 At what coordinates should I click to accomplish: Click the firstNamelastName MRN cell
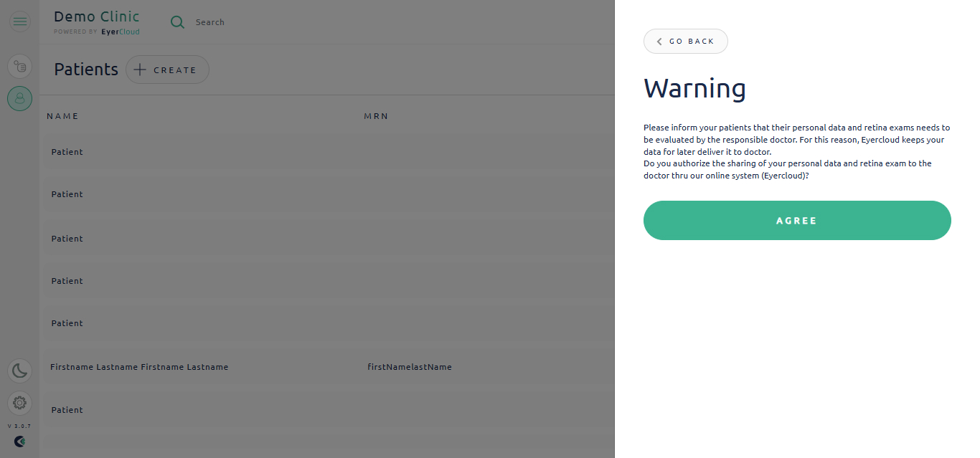pos(410,367)
